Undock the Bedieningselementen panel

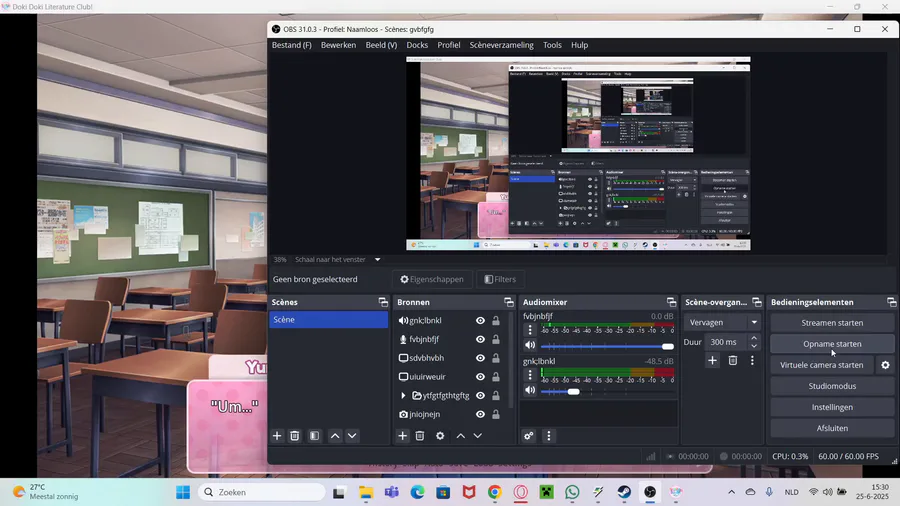tap(891, 302)
